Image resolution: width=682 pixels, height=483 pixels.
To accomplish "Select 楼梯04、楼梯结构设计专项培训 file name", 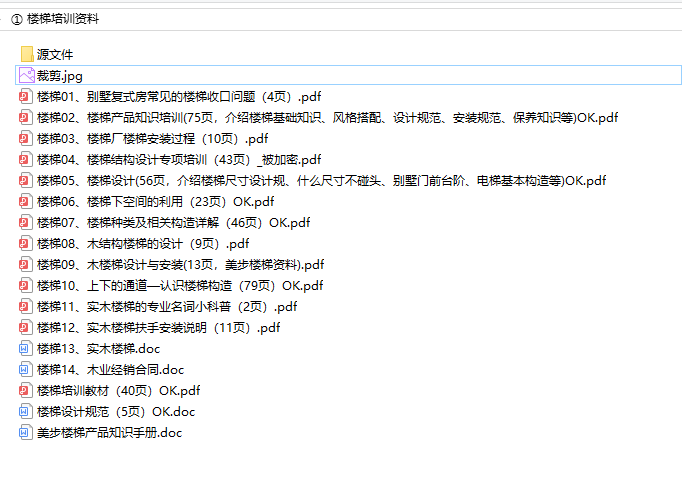I will (x=179, y=160).
